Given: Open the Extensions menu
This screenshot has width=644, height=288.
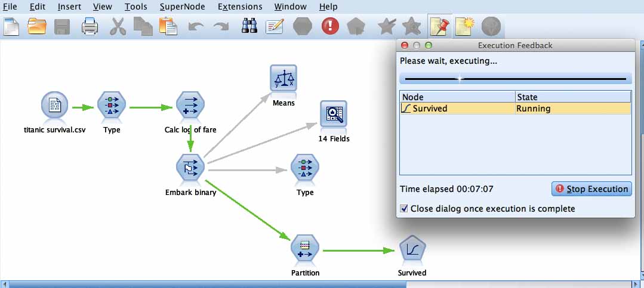Looking at the screenshot, I should 240,7.
